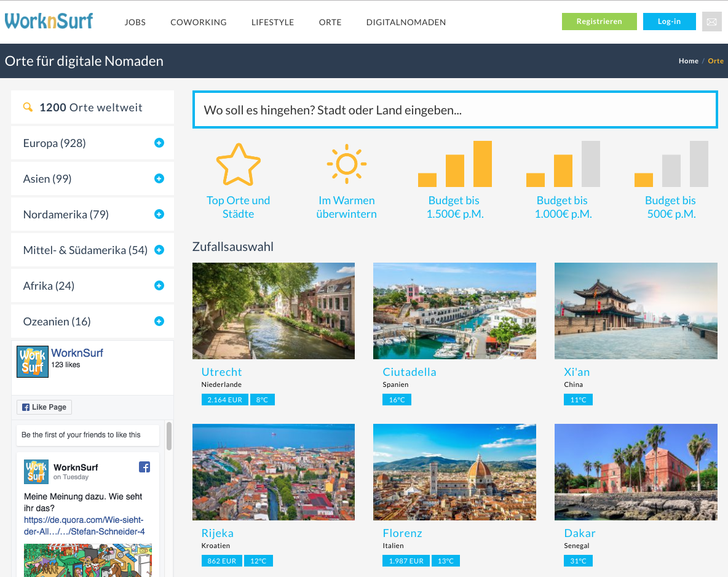The width and height of the screenshot is (728, 577).
Task: Go to Home breadcrumb link
Action: [688, 61]
